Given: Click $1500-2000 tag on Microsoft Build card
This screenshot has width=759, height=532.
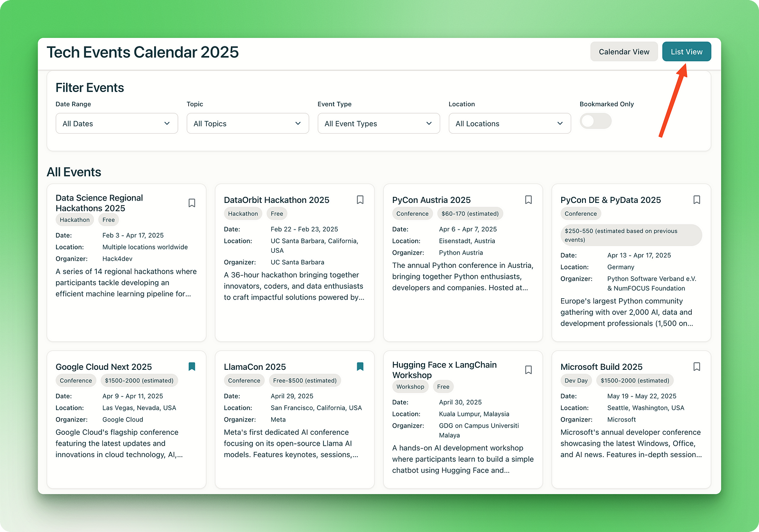Looking at the screenshot, I should [635, 381].
